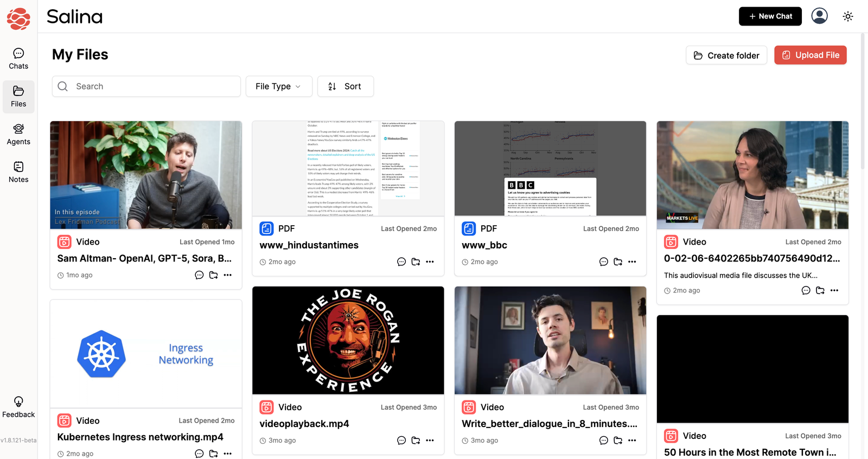Move Write_better_dialogue video to folder
The width and height of the screenshot is (868, 459).
coord(618,440)
